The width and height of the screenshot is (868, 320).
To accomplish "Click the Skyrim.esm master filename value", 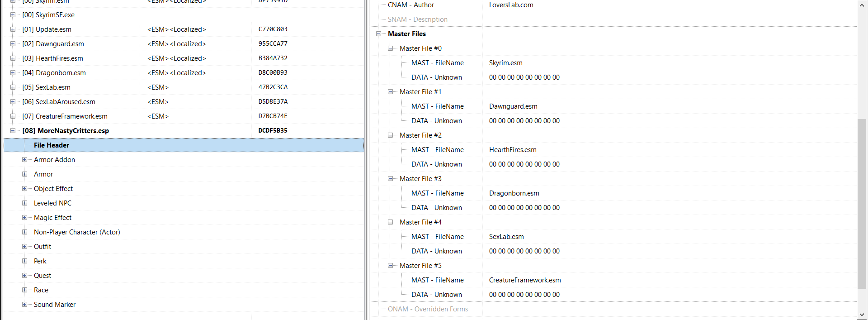I will click(x=505, y=63).
